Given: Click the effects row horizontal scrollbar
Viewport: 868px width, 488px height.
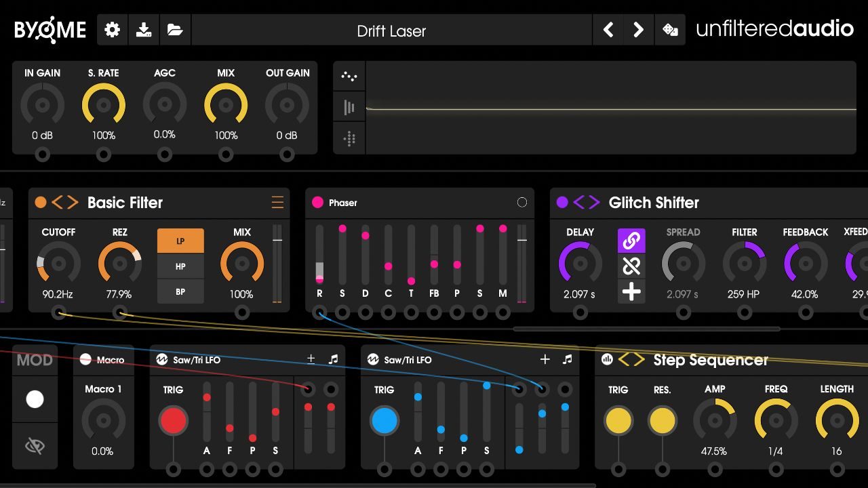Looking at the screenshot, I should 646,329.
